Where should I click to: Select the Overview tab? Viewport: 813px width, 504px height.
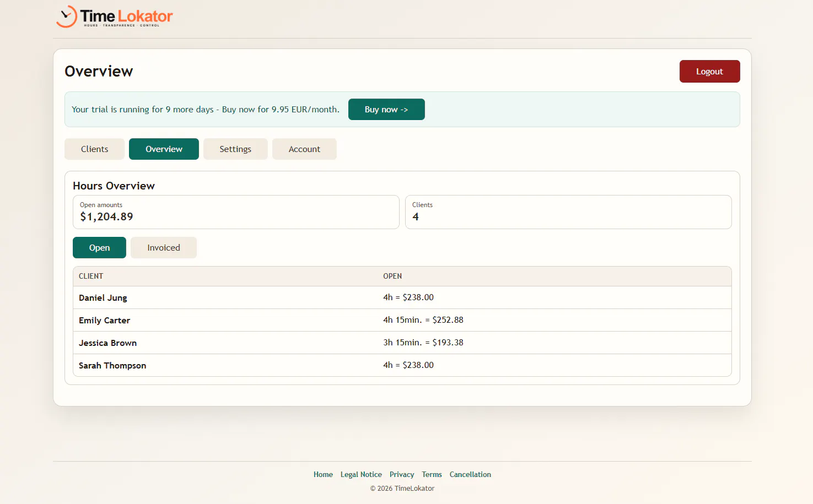pos(164,149)
